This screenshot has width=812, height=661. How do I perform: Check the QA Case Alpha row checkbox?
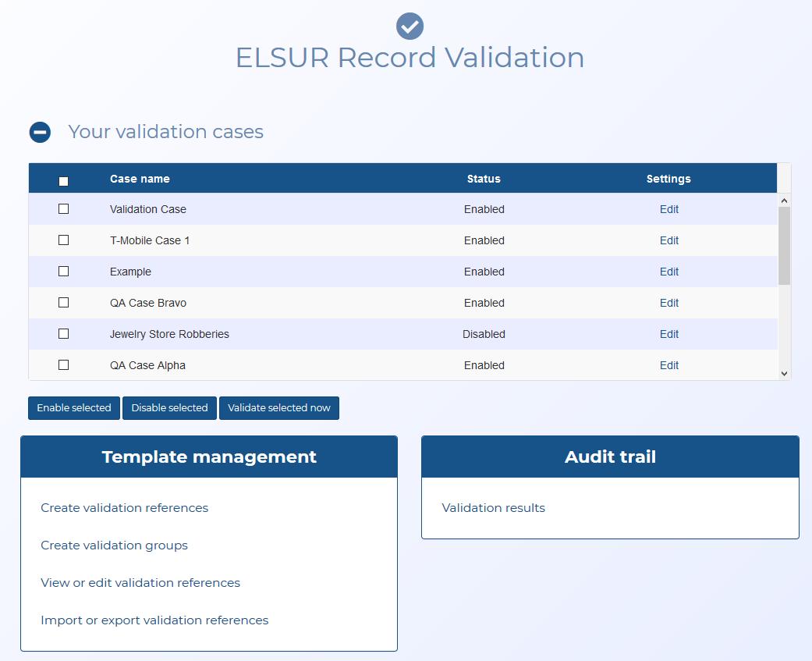click(x=64, y=365)
